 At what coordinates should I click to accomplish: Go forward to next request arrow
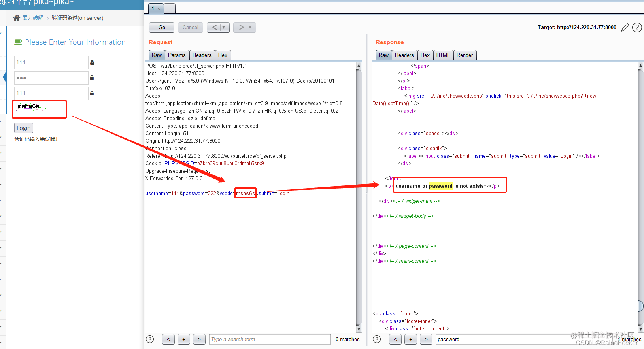point(241,27)
